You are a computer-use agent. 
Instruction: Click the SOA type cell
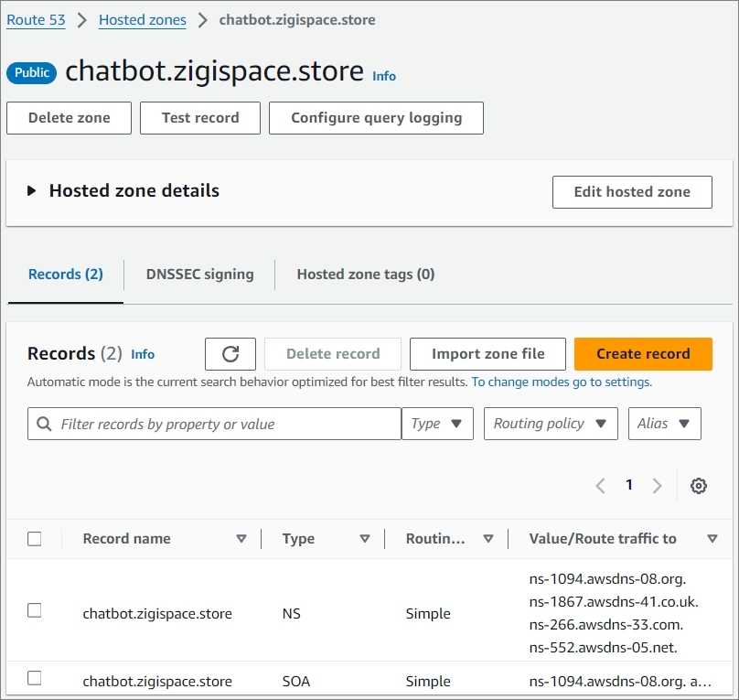(296, 682)
